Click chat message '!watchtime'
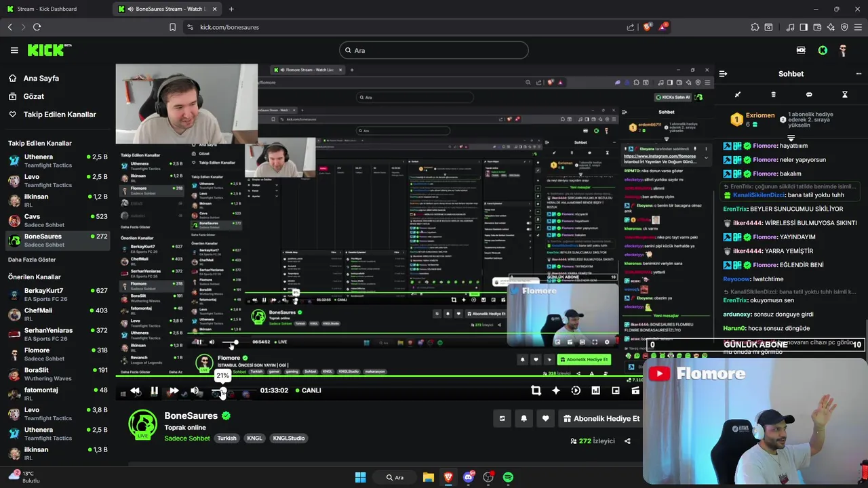 tap(768, 279)
